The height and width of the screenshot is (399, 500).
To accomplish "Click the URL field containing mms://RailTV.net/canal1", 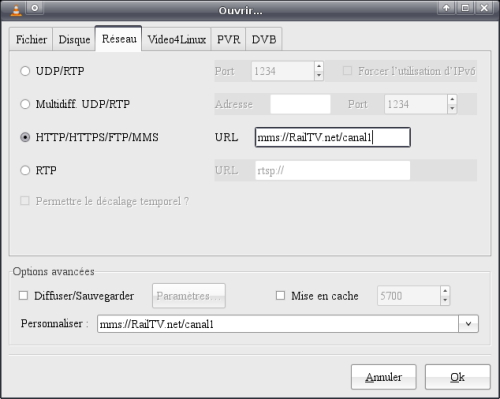I will (x=333, y=137).
